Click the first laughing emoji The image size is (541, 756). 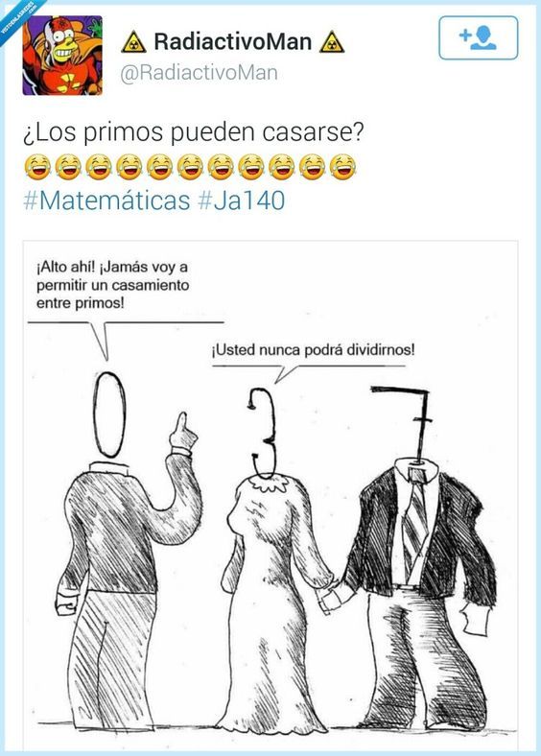pos(37,167)
